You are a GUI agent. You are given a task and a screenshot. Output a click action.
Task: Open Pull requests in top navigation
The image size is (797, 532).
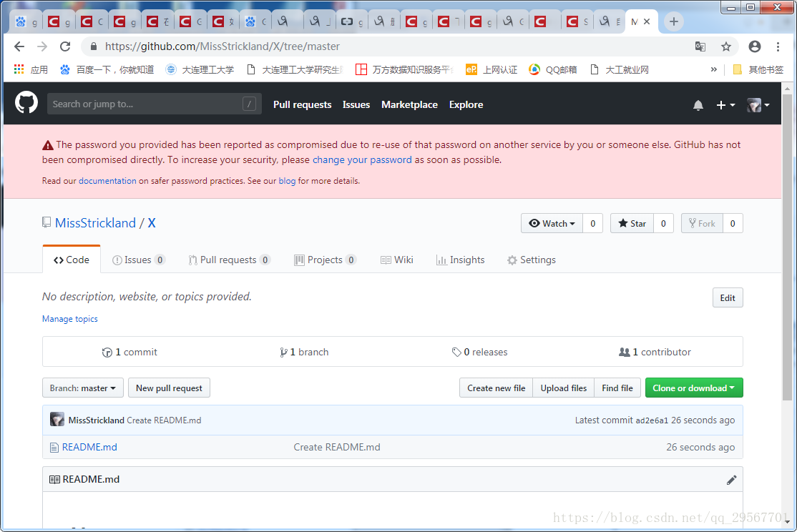pos(302,104)
